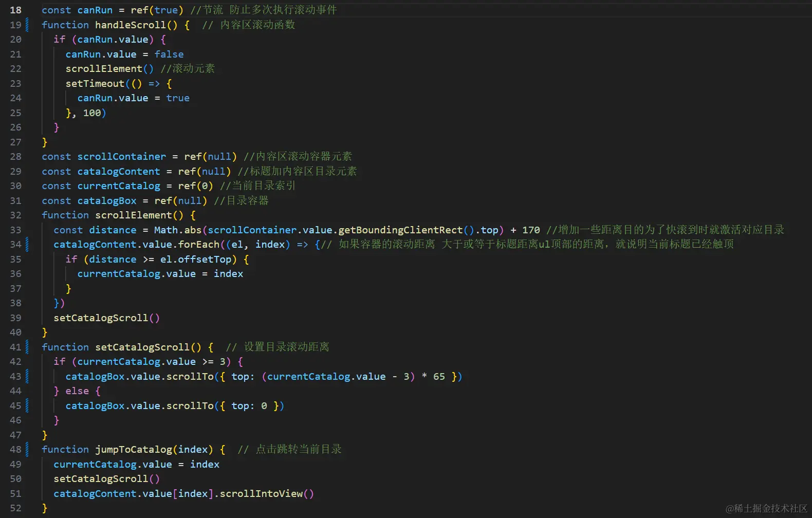Click 'scrollTo' on line 45
Viewport: 812px width, 518px height.
[190, 405]
